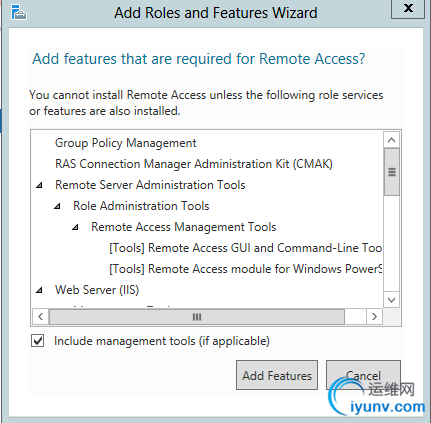Uncheck Include management tools checkbox
Image resolution: width=431 pixels, height=423 pixels.
coord(37,341)
